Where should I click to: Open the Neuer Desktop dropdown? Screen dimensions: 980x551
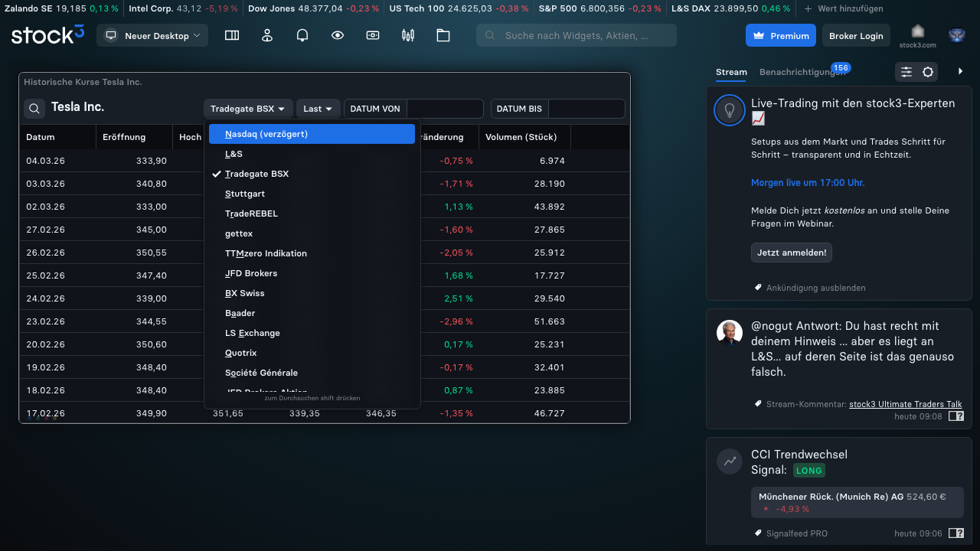(x=152, y=35)
